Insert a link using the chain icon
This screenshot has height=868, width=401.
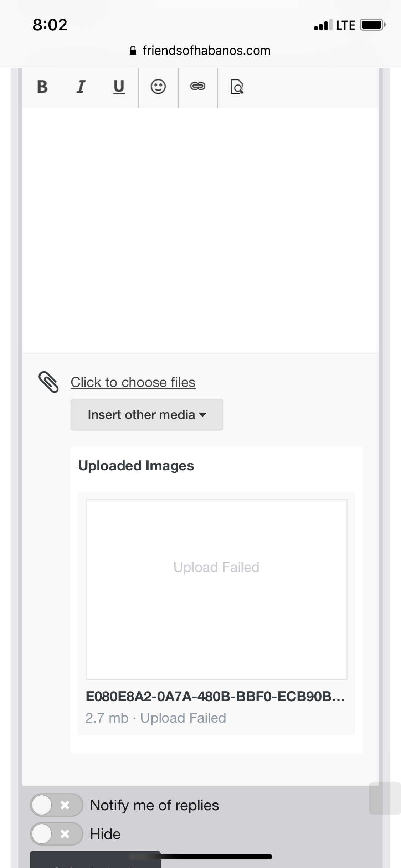[198, 86]
